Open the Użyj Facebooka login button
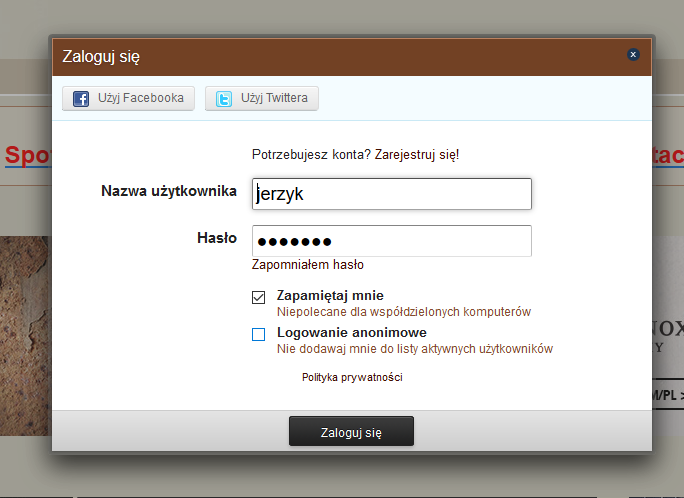The height and width of the screenshot is (498, 684). pos(128,99)
